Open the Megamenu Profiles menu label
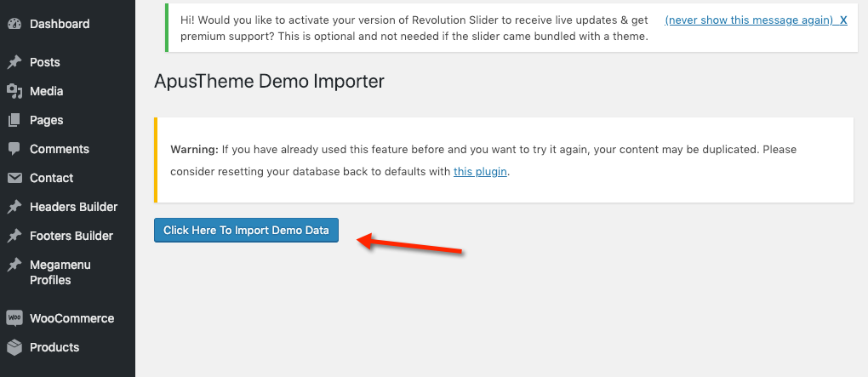Viewport: 868px width, 377px height. [61, 272]
